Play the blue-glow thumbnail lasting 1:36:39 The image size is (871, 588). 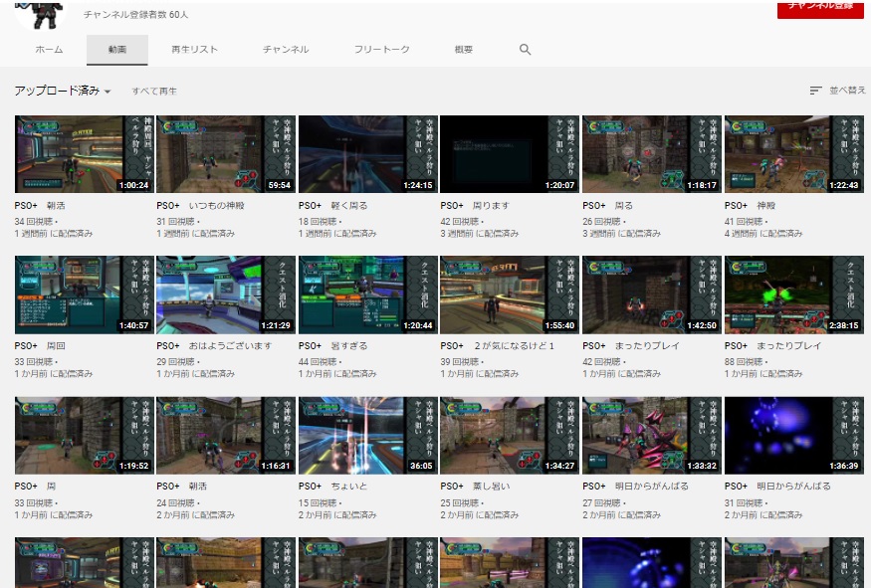click(793, 436)
